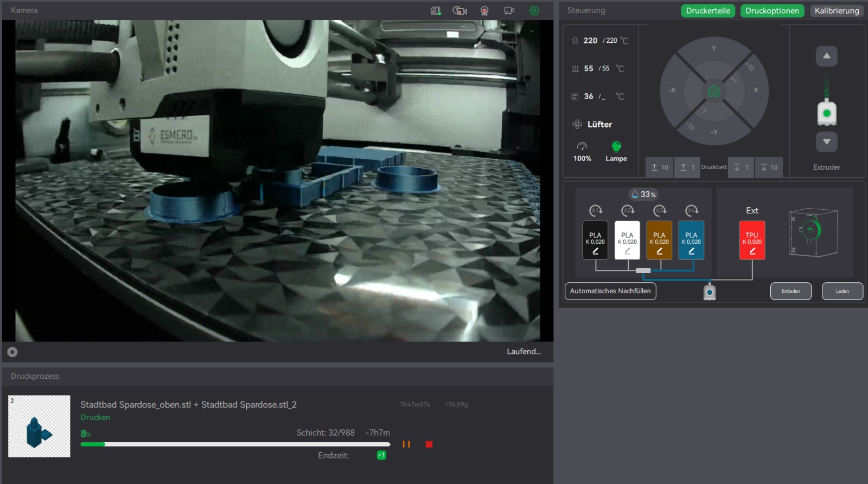Retract filament with extruder up arrow

(826, 56)
